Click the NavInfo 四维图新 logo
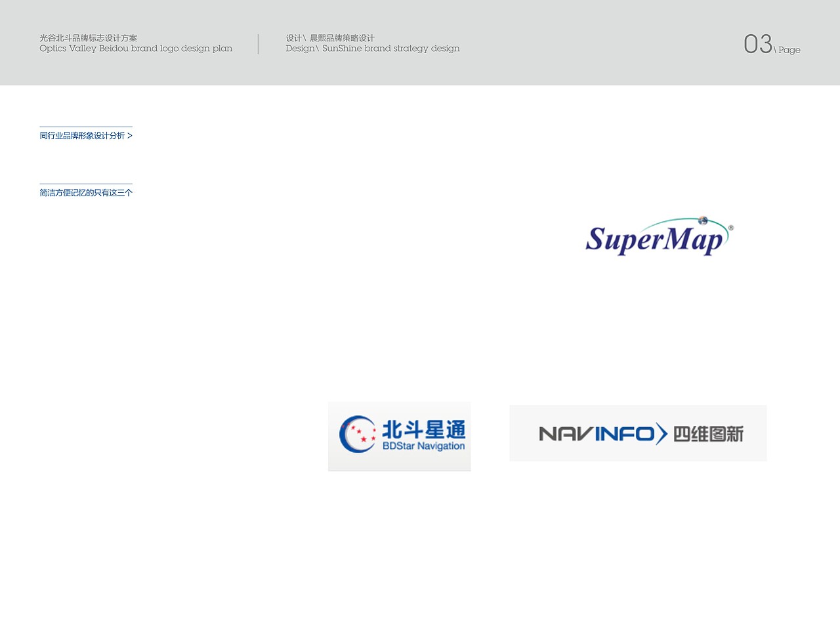The height and width of the screenshot is (630, 840). tap(638, 433)
